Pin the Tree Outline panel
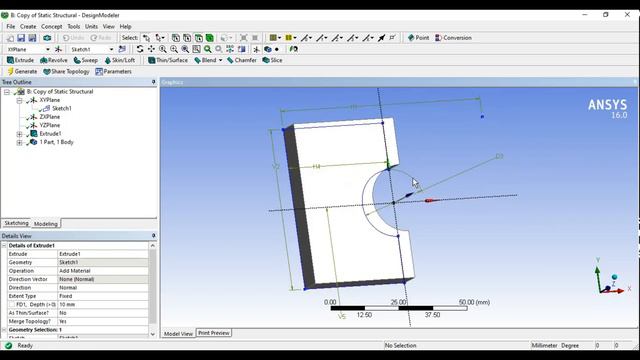Viewport: 640px width, 360px height. click(153, 82)
